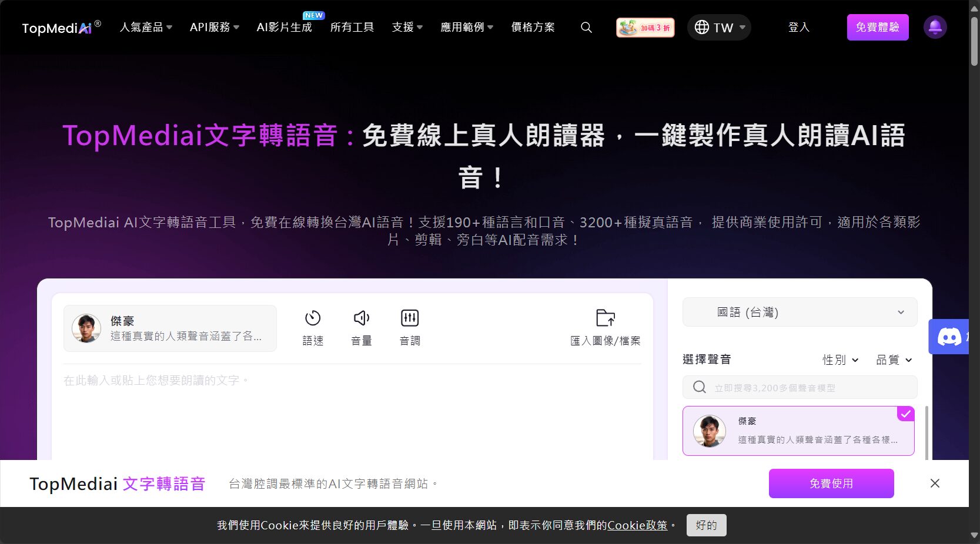This screenshot has width=980, height=544.
Task: Open the purple notification bell
Action: (x=935, y=27)
